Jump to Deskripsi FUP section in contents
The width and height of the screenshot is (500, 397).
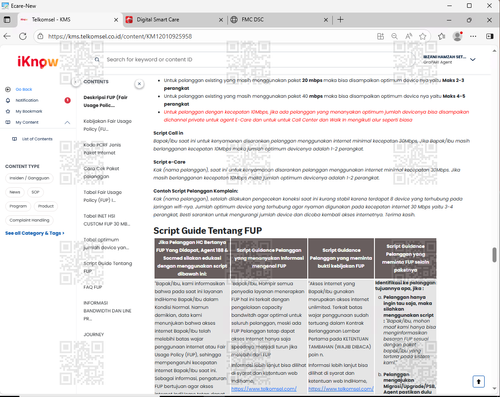(x=105, y=101)
